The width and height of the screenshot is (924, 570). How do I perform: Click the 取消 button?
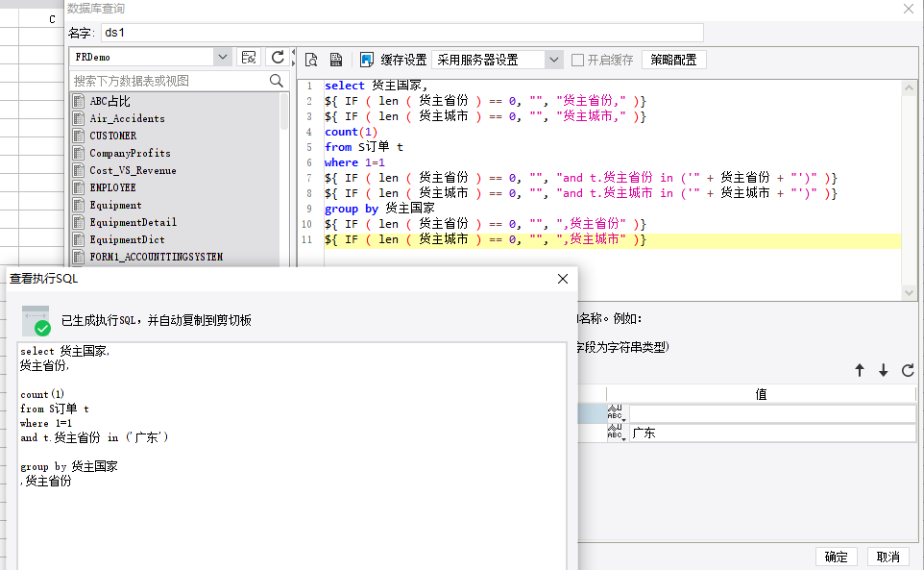(888, 558)
